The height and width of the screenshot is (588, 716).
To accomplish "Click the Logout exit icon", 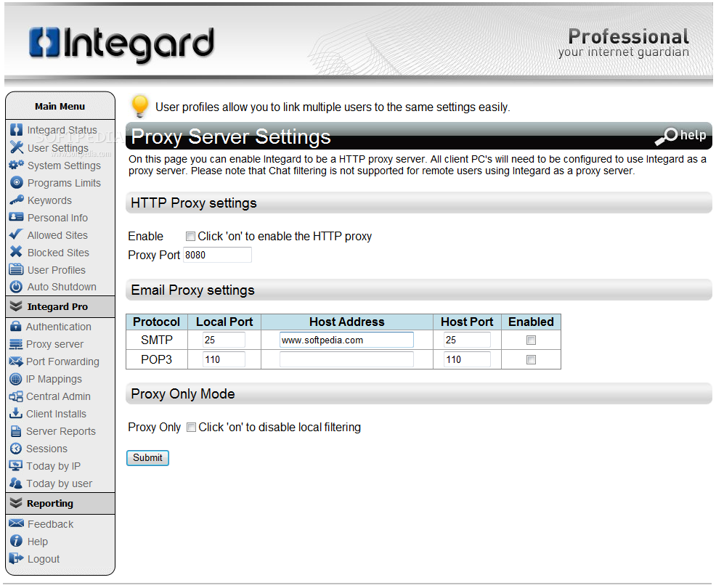I will click(17, 558).
